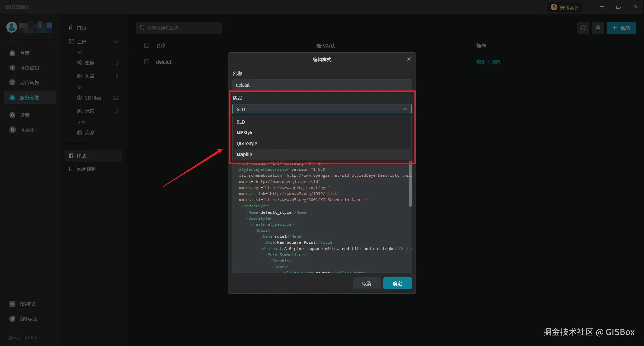Click the 矢量 icon

(79, 76)
